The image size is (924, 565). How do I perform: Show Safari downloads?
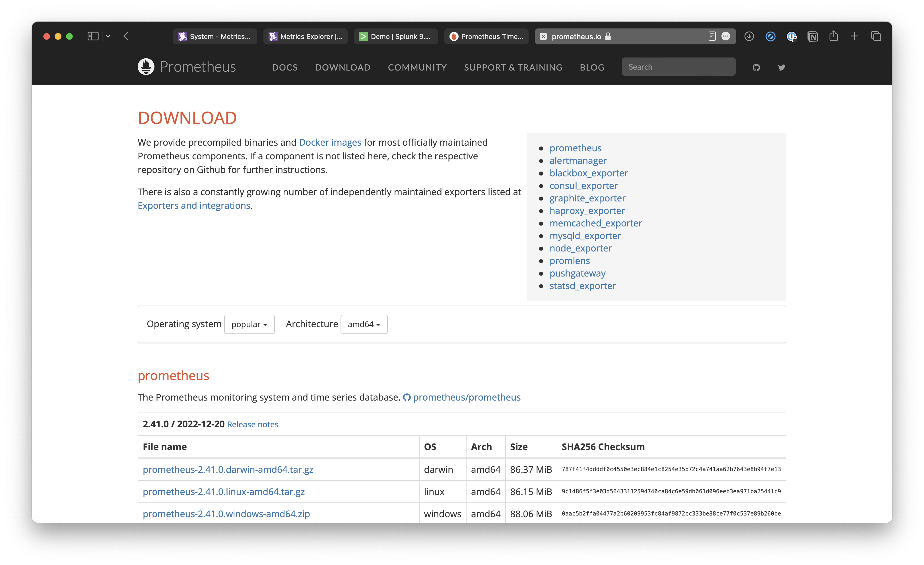click(749, 36)
